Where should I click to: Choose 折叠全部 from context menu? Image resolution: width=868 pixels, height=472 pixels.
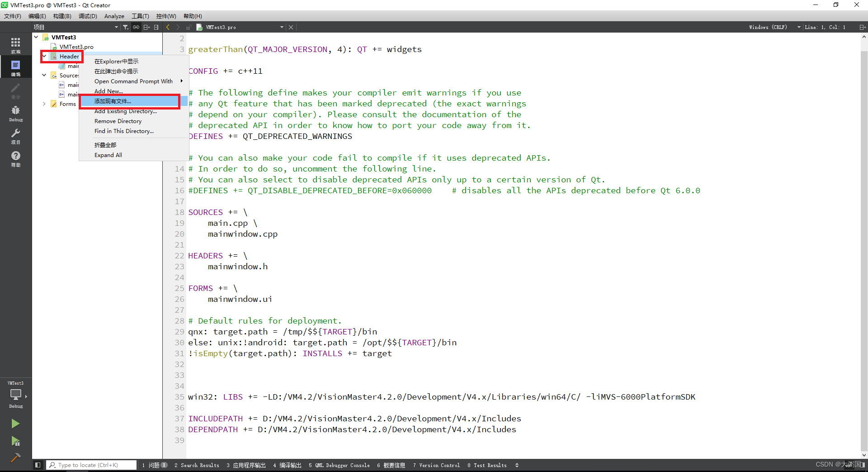[134, 145]
